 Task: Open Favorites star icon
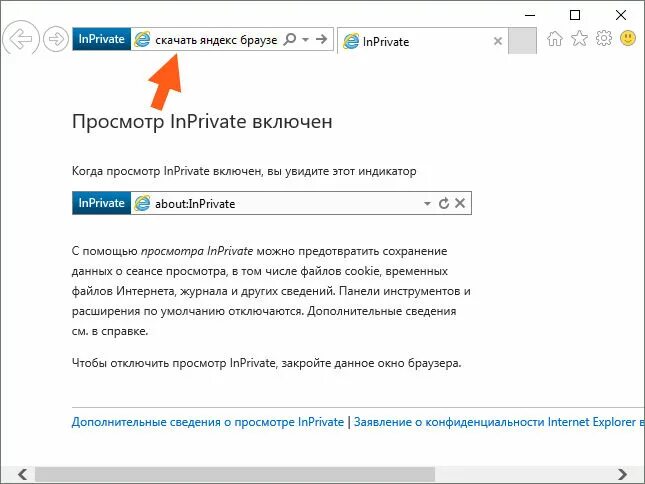pyautogui.click(x=579, y=39)
